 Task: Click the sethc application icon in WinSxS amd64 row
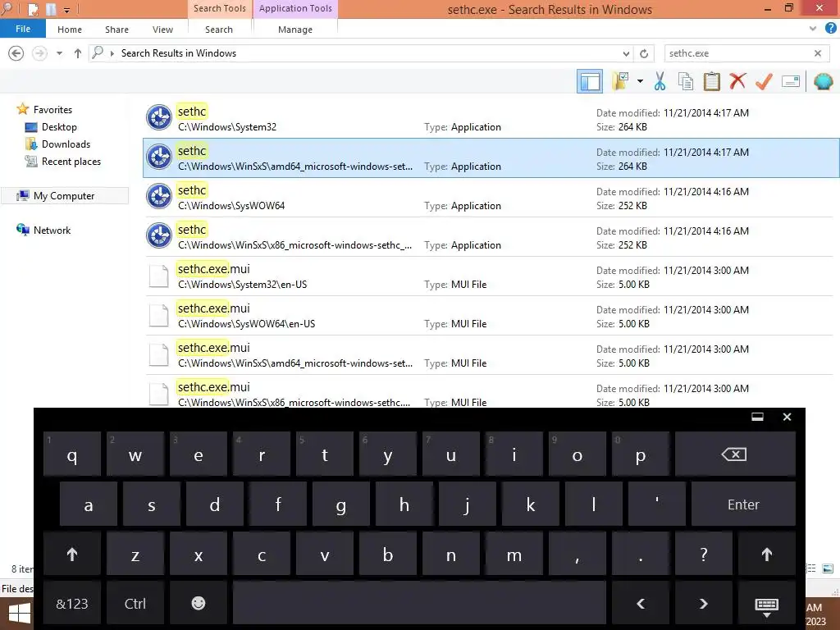[x=159, y=157]
